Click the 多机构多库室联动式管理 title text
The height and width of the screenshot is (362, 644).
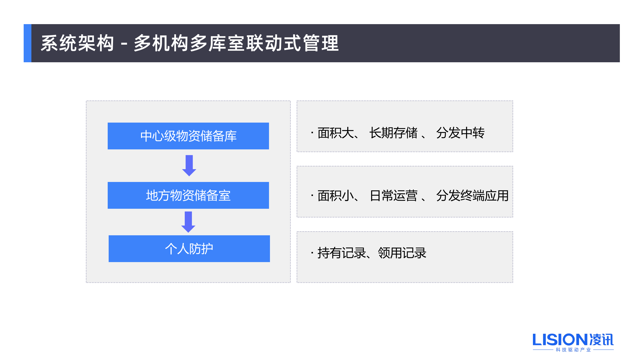coord(236,43)
